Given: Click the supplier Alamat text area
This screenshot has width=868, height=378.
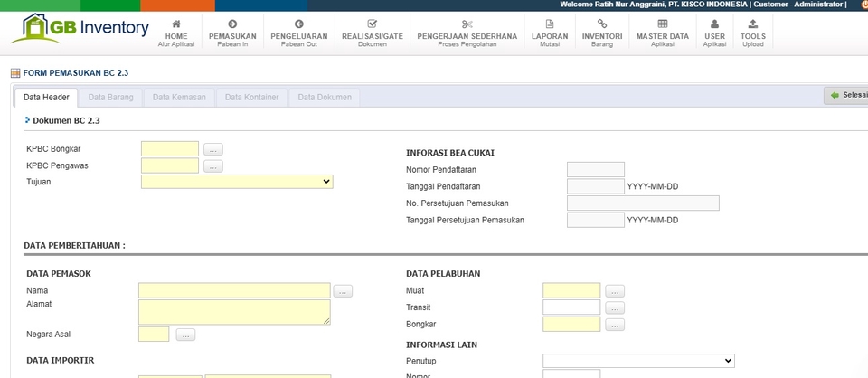Looking at the screenshot, I should 235,312.
